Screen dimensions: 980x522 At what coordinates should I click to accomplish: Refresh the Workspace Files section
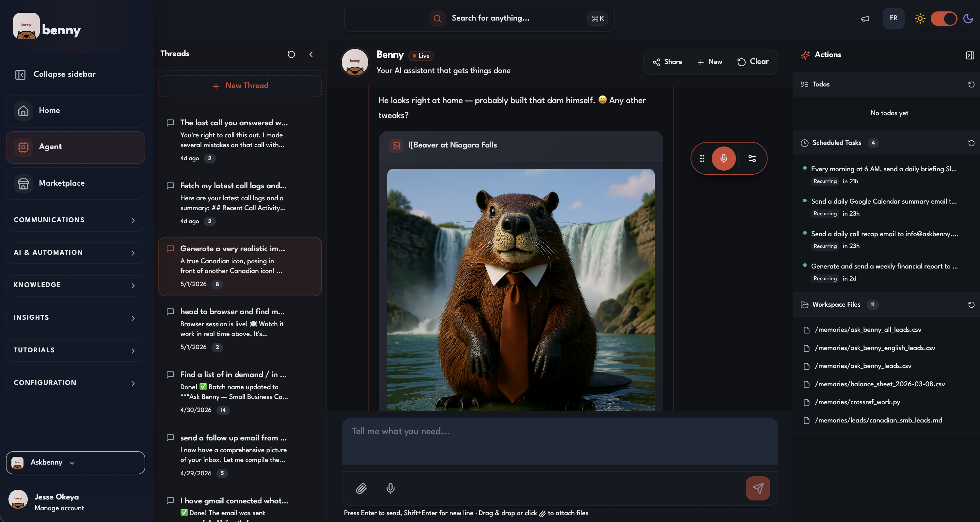(x=971, y=304)
